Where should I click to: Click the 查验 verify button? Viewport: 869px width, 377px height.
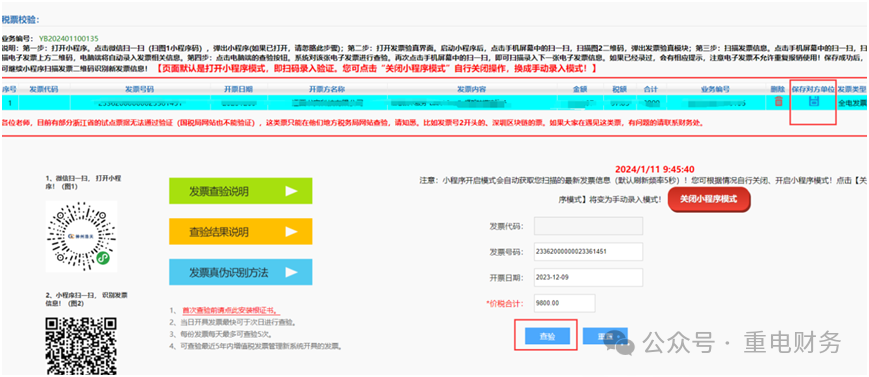click(x=547, y=336)
